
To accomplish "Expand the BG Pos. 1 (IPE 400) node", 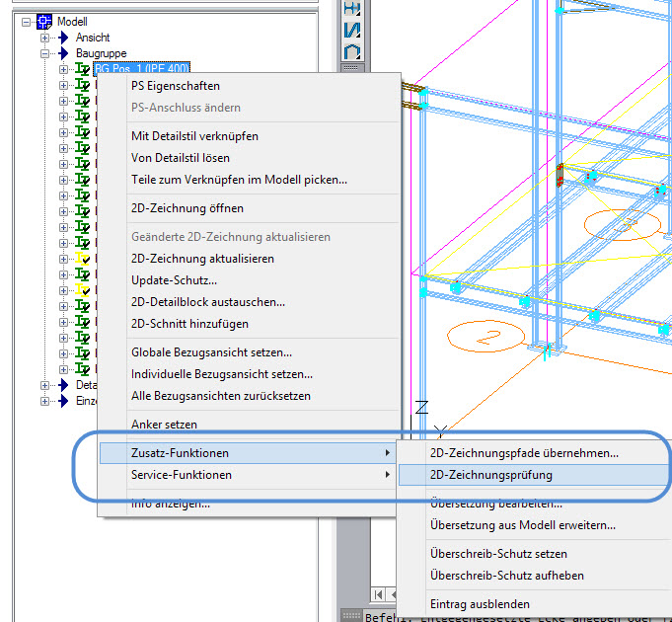I will coord(63,69).
